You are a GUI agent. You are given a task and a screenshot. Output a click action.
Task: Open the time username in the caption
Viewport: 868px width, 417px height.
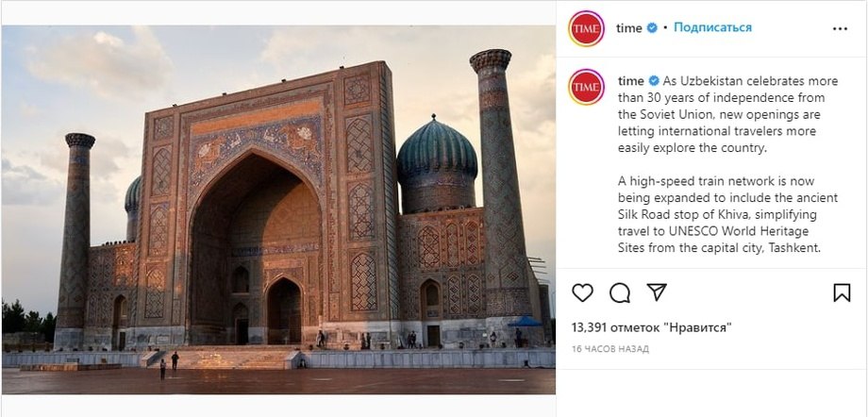(629, 81)
